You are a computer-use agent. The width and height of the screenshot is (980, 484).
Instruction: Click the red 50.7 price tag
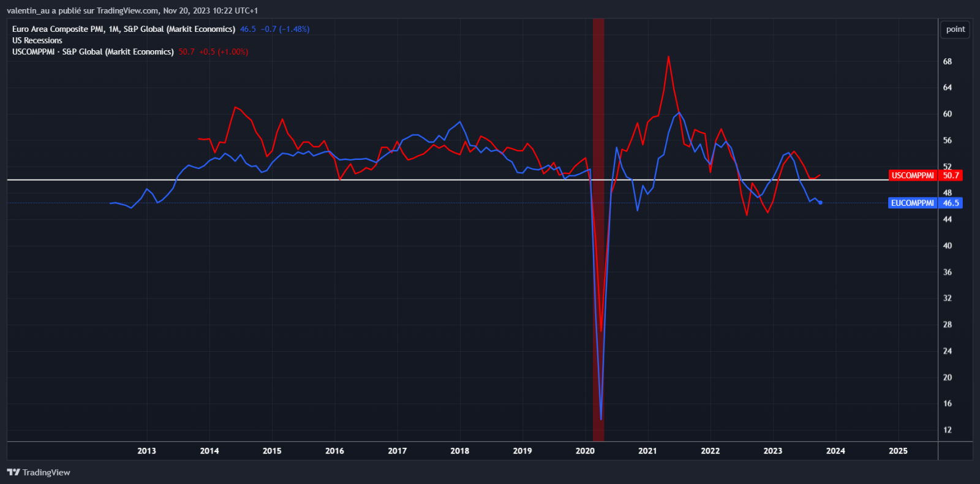click(951, 176)
